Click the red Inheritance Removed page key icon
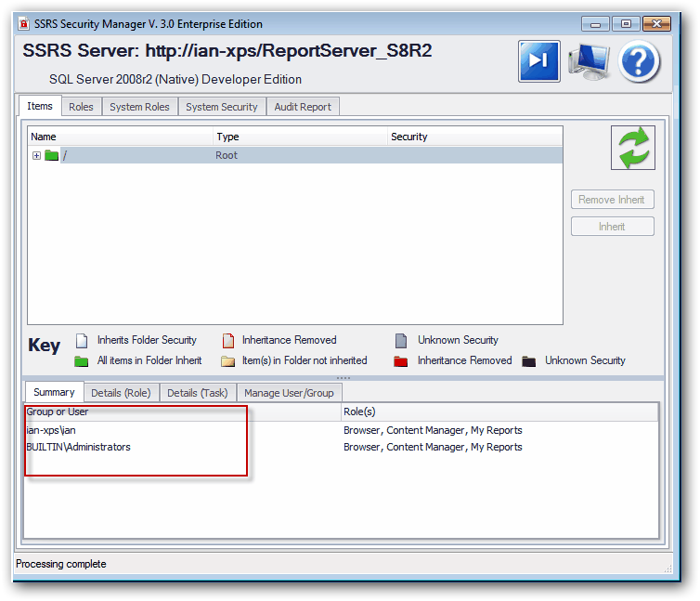The height and width of the screenshot is (601, 700). coord(228,341)
